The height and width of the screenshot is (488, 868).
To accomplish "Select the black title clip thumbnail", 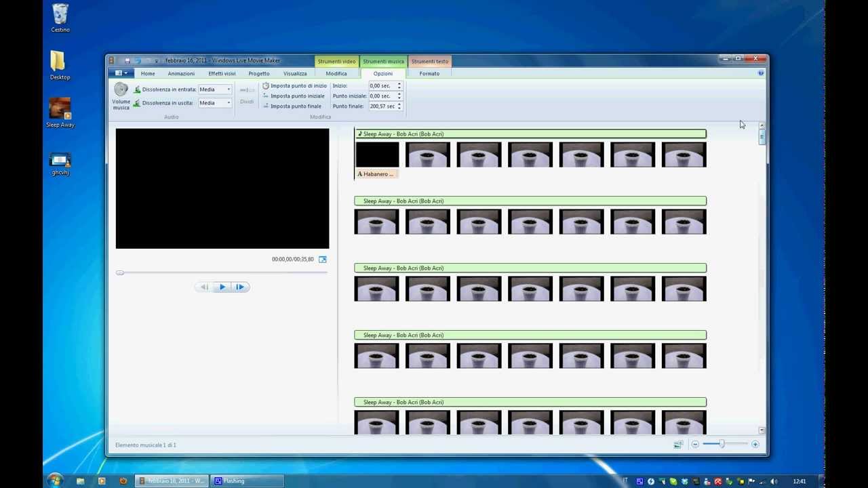I will [x=377, y=155].
